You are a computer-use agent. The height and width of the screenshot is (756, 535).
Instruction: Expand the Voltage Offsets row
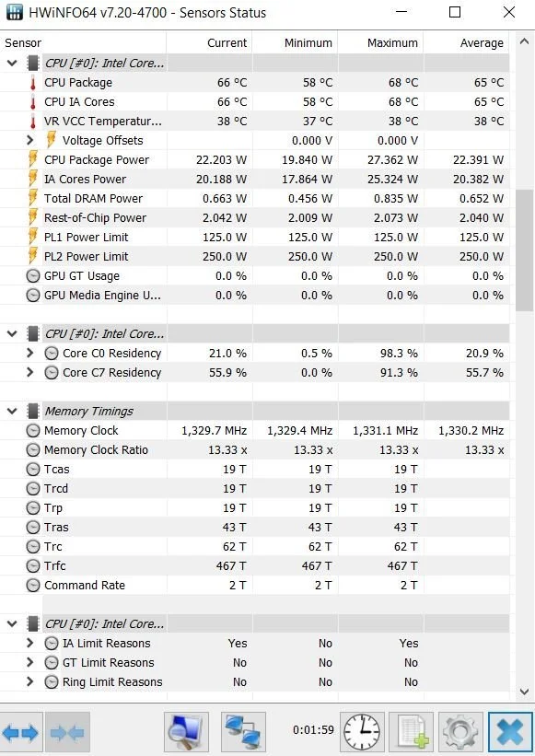(29, 140)
